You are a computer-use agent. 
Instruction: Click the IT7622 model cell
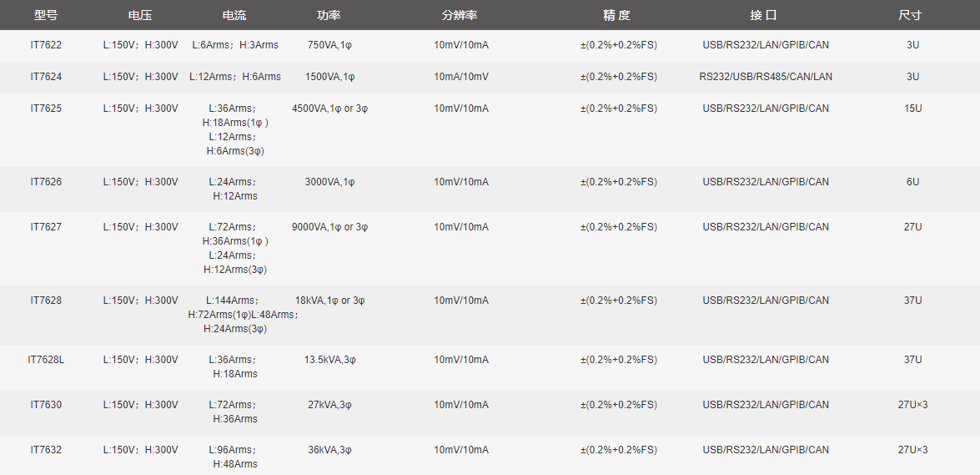click(46, 45)
